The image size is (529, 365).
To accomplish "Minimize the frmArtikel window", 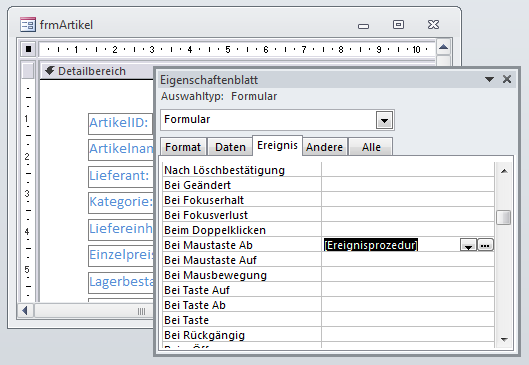I will pyautogui.click(x=363, y=25).
